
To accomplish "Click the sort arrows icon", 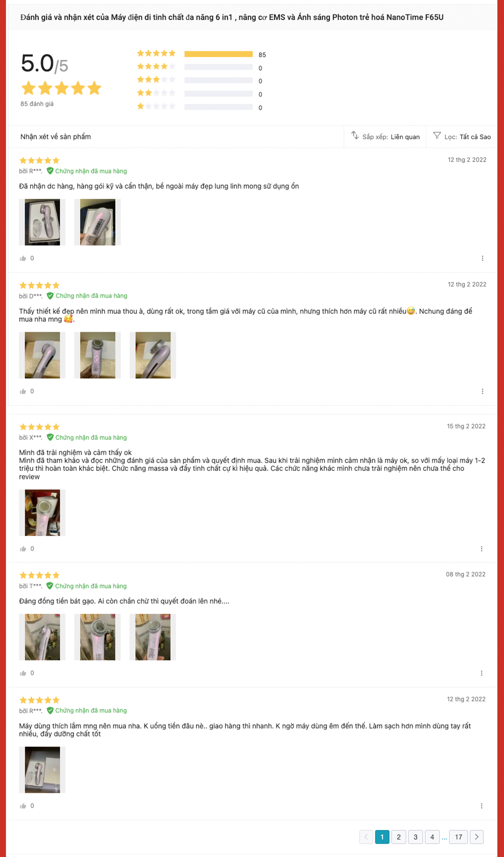I will click(x=355, y=136).
